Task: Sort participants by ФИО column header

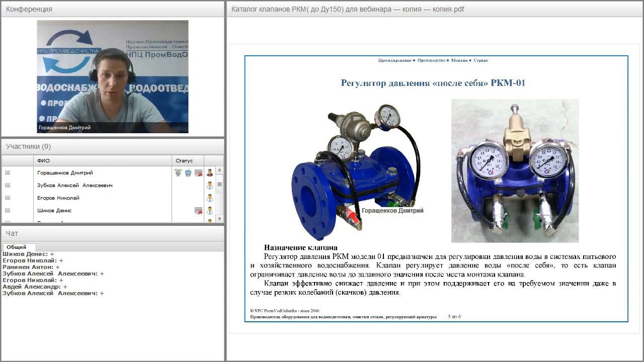Action: tap(103, 160)
